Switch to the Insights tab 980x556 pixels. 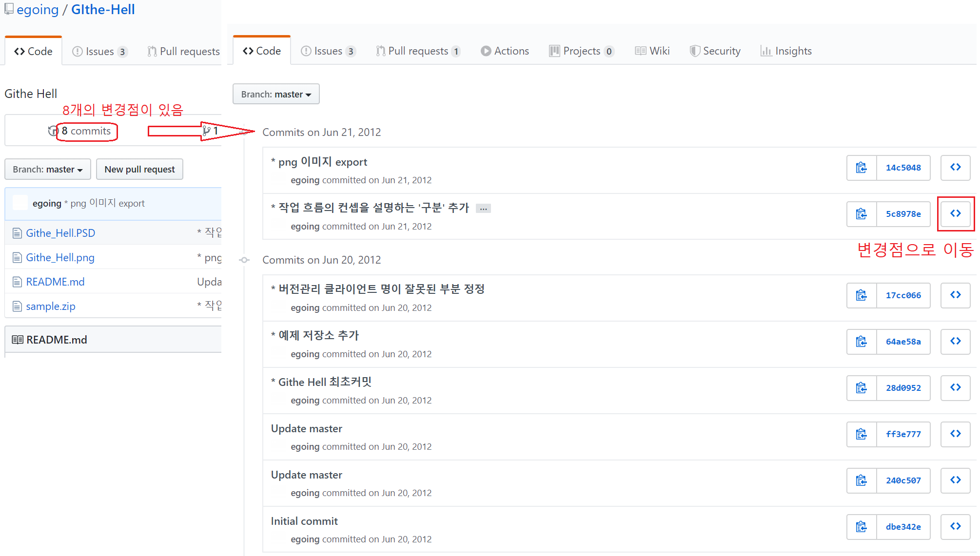tap(786, 51)
